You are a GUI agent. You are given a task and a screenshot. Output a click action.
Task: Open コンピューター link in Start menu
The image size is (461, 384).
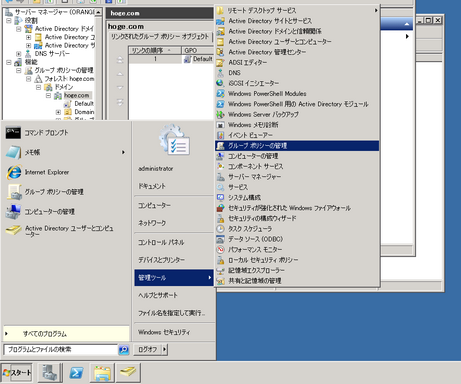coord(154,206)
